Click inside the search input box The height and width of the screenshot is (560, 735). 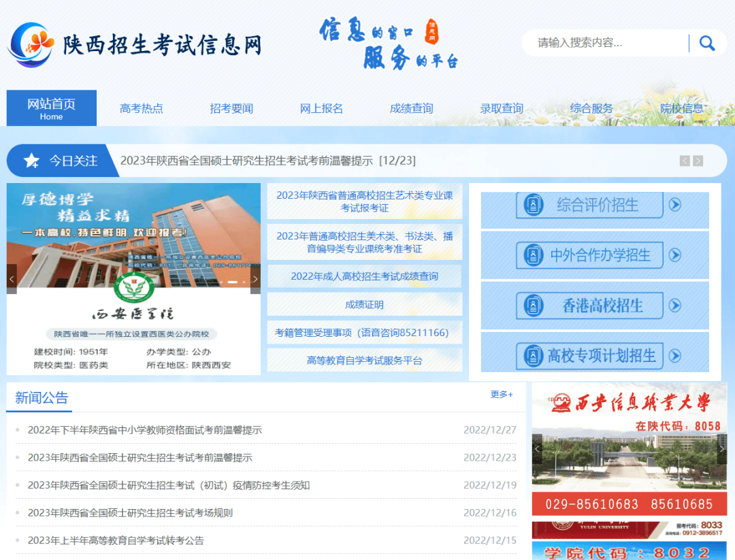click(x=599, y=43)
